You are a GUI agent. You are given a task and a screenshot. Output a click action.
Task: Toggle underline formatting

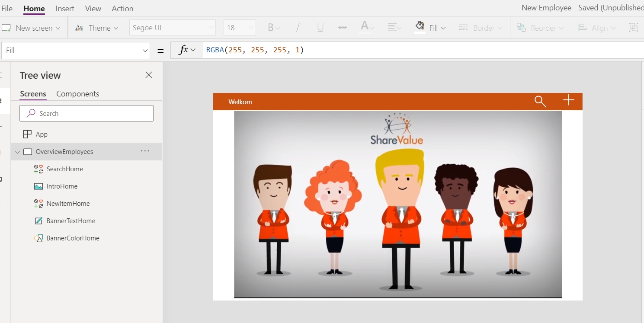[x=320, y=28]
